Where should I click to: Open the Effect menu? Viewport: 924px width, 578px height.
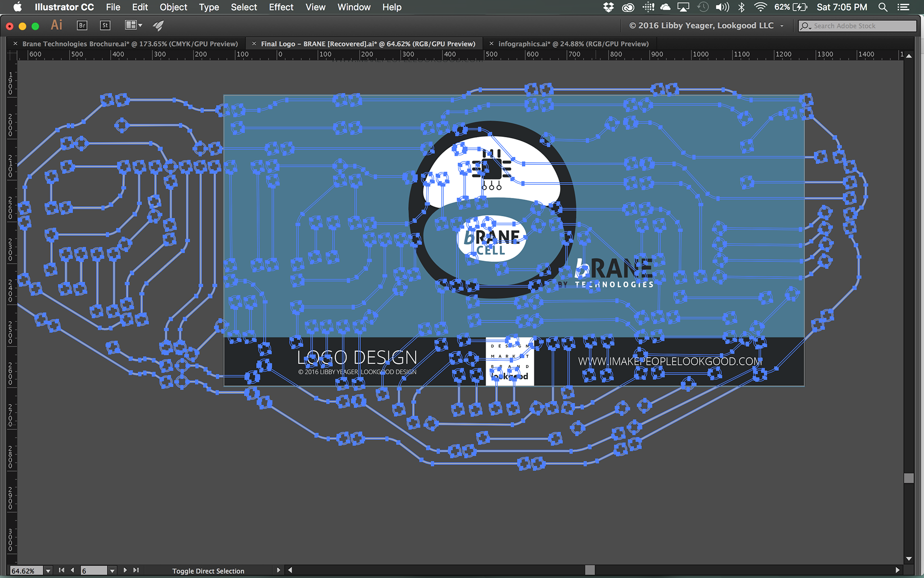click(x=281, y=7)
